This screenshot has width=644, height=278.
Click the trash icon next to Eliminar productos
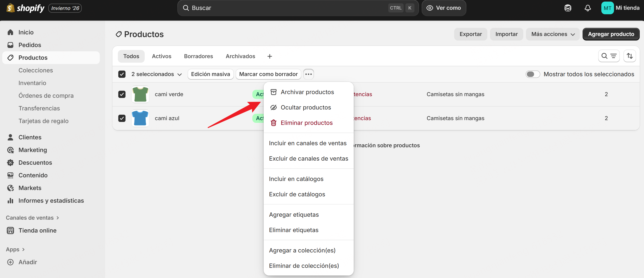click(x=274, y=122)
